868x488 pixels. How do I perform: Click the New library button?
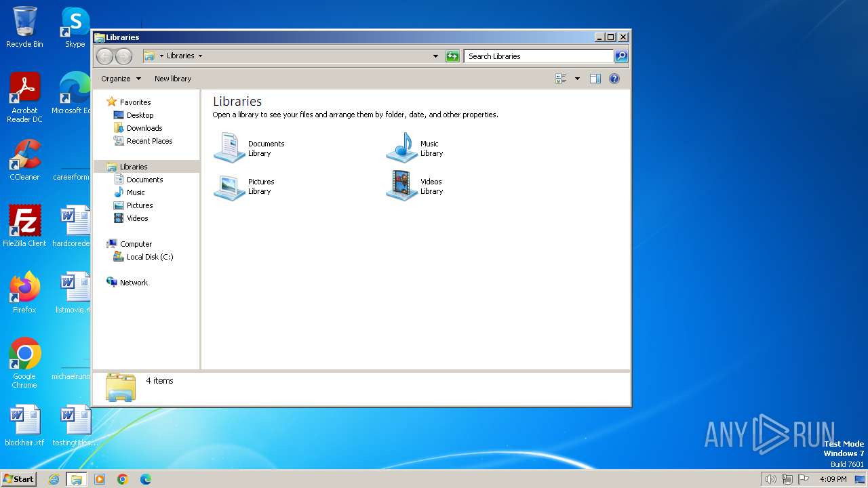pos(173,79)
